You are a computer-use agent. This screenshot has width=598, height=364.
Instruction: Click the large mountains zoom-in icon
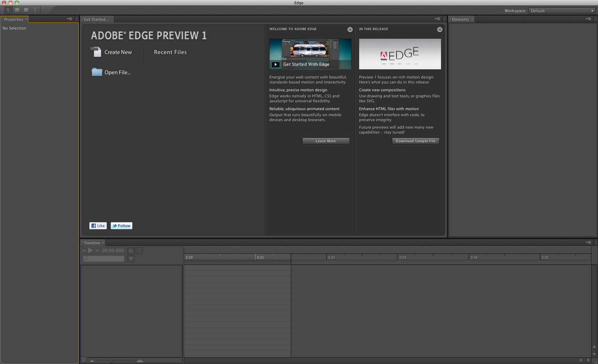[x=140, y=361]
